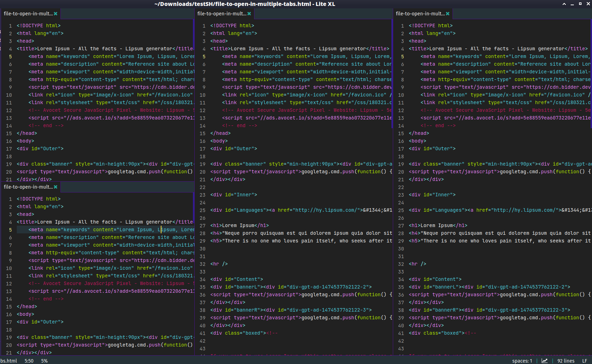Open the 'spaces: 1' indentation setting

522,361
